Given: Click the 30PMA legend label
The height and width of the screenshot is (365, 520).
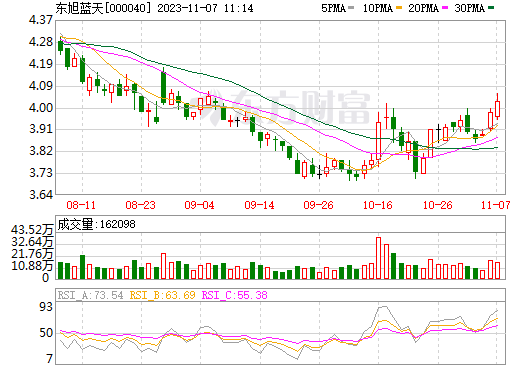Looking at the screenshot, I should click(x=469, y=8).
